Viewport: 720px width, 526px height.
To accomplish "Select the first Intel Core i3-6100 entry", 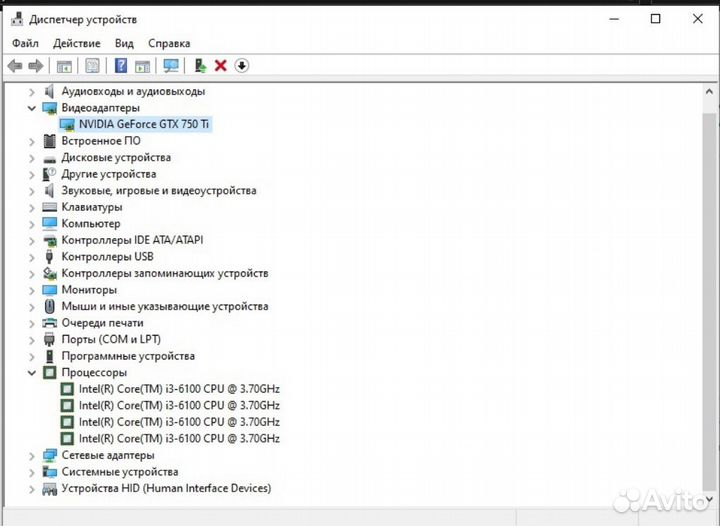I will click(x=178, y=389).
